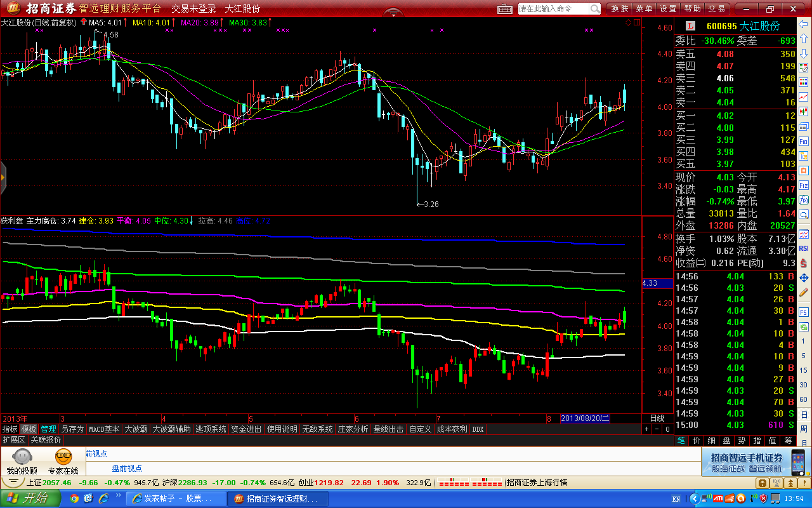Open Chrome from the quick launch bar
Image resolution: width=812 pixels, height=508 pixels.
(x=74, y=498)
